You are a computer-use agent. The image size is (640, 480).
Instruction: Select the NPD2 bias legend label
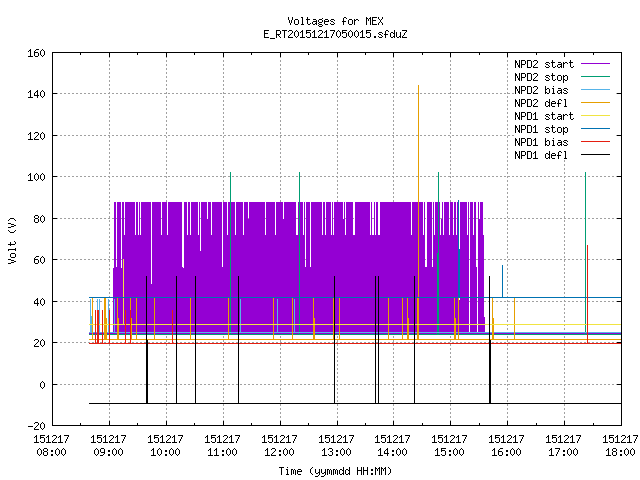[x=541, y=90]
